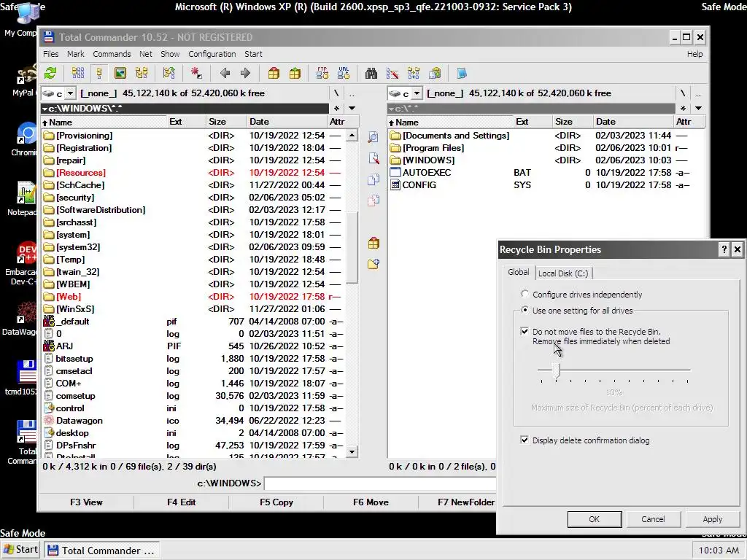Viewport: 747px width, 560px height.
Task: Click the F6 Move button
Action: point(371,502)
